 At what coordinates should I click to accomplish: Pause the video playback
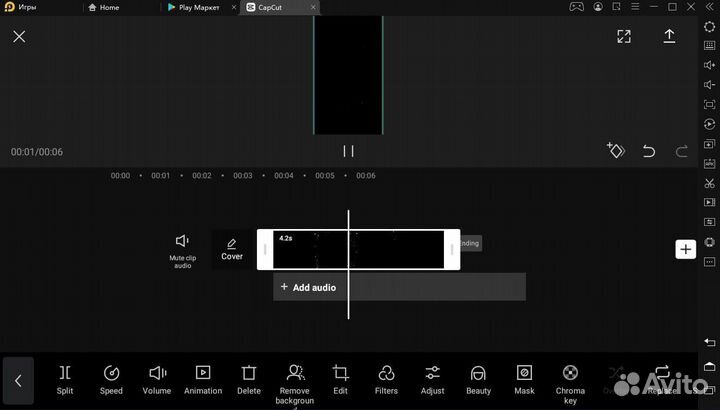pyautogui.click(x=348, y=151)
